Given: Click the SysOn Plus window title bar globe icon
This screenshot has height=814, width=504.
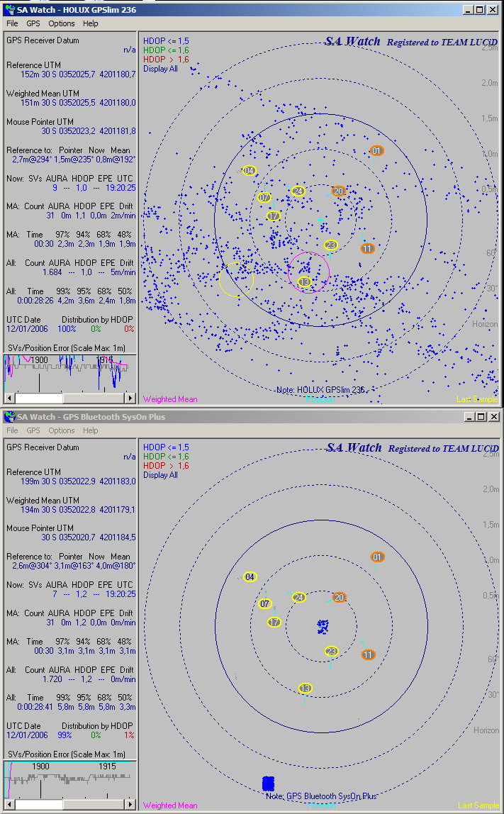Looking at the screenshot, I should pyautogui.click(x=9, y=416).
